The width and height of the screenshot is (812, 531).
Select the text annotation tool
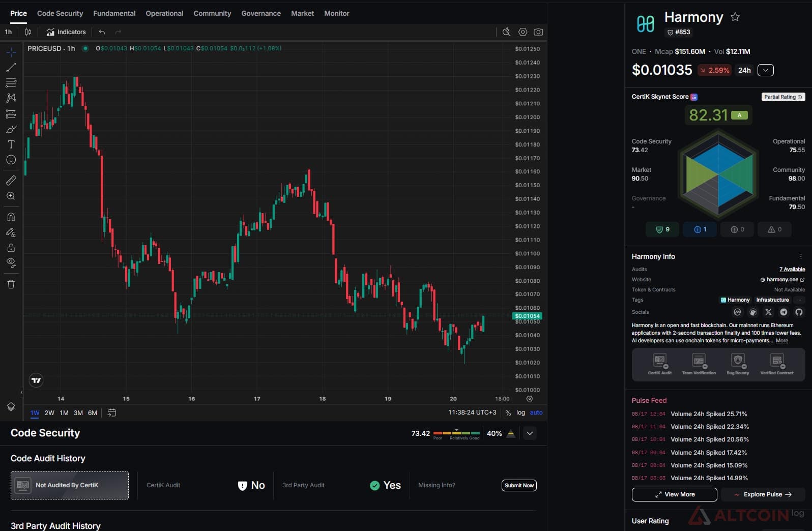pos(11,144)
